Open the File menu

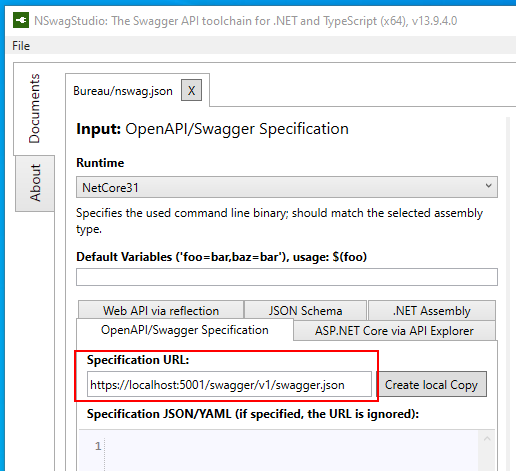21,46
